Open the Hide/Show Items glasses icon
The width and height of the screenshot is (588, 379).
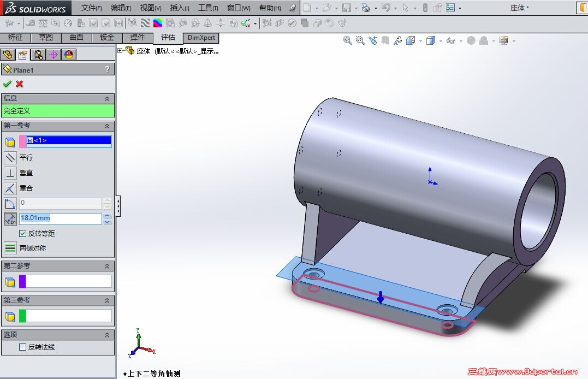click(451, 40)
